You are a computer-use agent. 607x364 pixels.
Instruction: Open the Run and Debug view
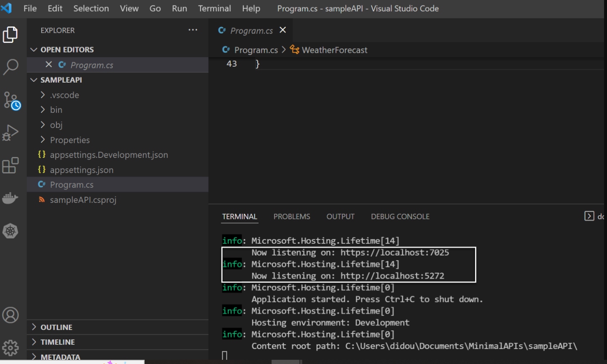click(11, 133)
